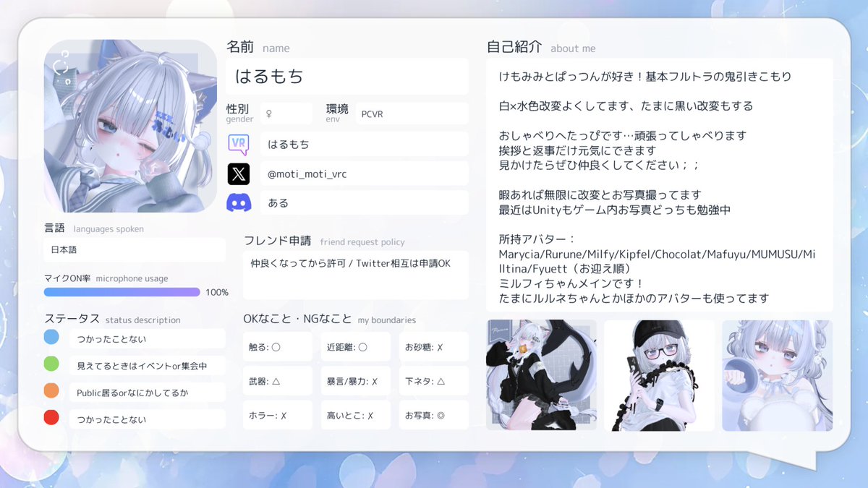Click the green status color dot
868x488 pixels.
(51, 364)
